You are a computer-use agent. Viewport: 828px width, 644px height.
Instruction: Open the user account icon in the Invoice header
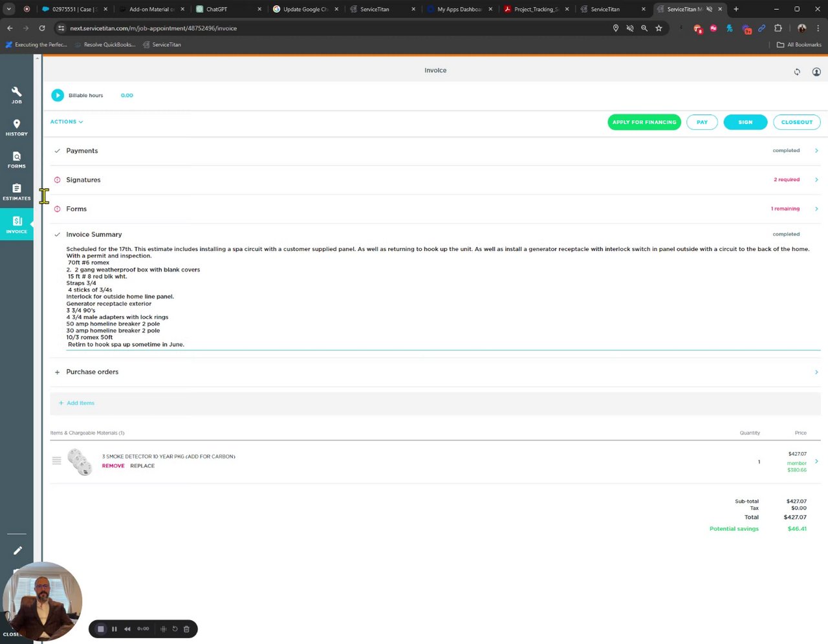click(816, 72)
